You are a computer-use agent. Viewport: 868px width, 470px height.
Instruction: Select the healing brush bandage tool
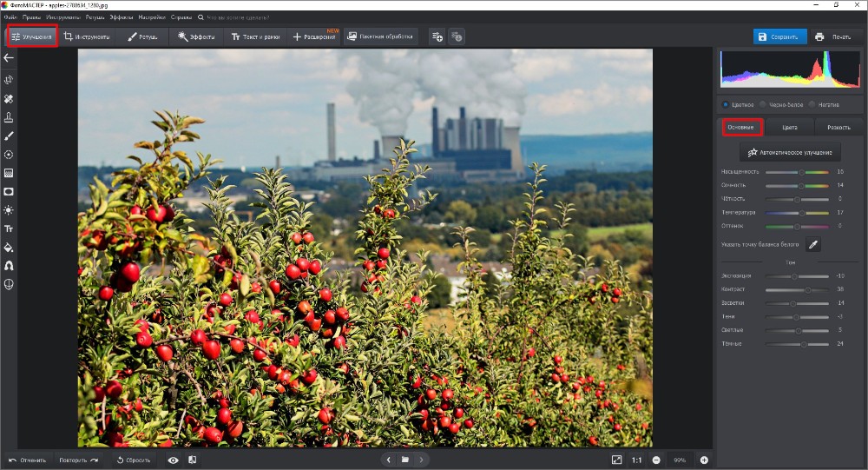coord(9,98)
